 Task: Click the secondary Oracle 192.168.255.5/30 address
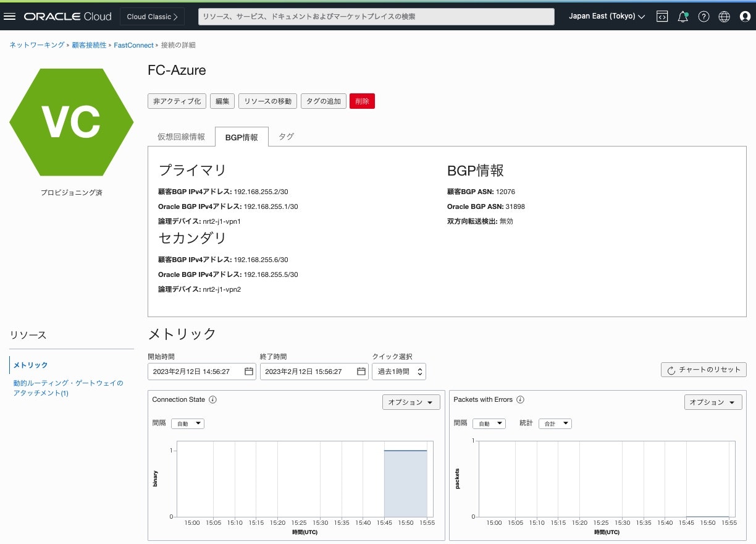coord(271,274)
